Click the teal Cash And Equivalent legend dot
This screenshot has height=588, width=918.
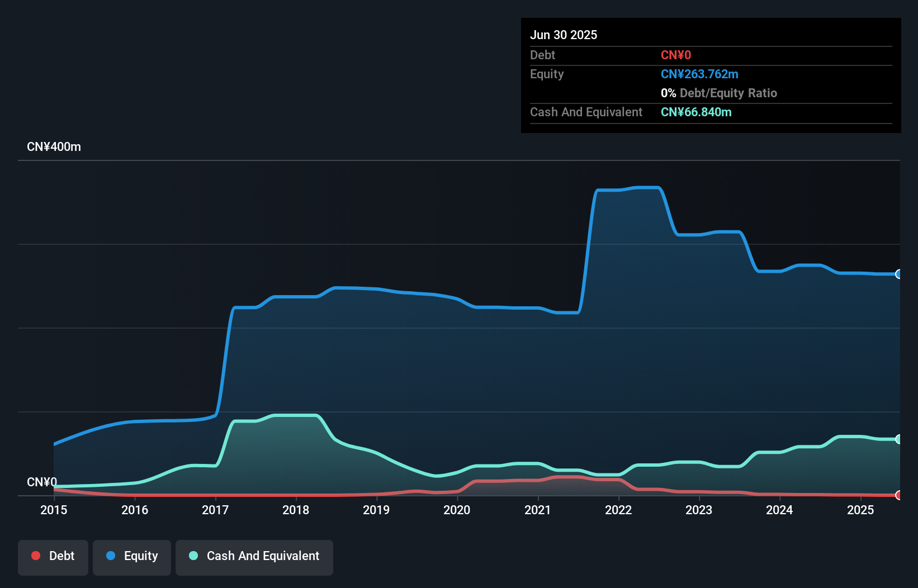(x=193, y=556)
